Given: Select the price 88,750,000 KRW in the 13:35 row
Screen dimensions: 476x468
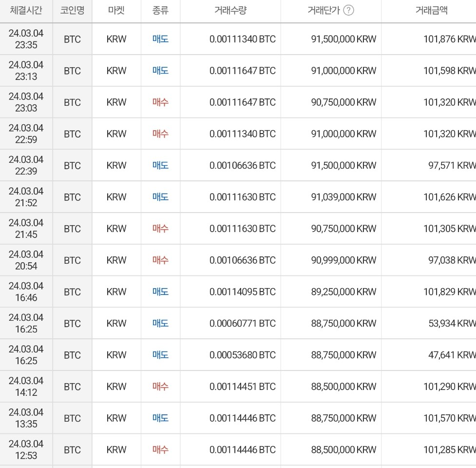Looking at the screenshot, I should [x=343, y=418].
